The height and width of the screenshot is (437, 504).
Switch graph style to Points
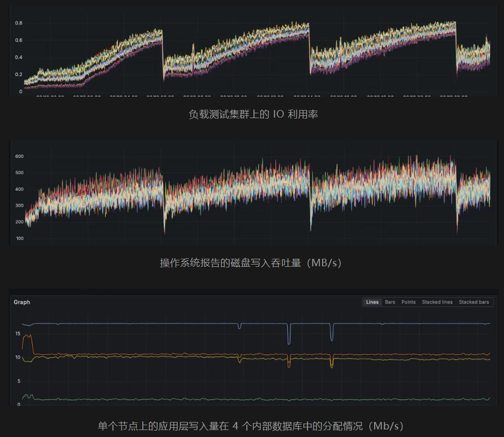point(408,302)
